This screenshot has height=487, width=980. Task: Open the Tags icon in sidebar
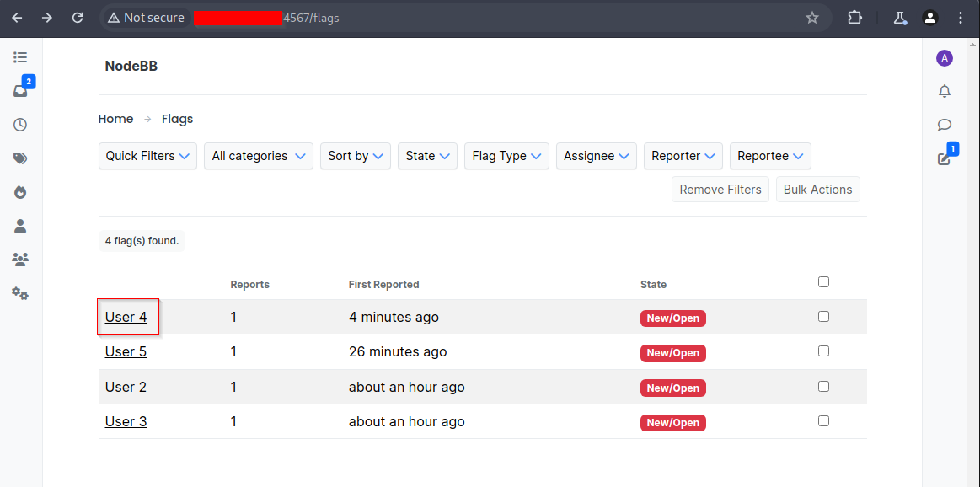pos(20,158)
